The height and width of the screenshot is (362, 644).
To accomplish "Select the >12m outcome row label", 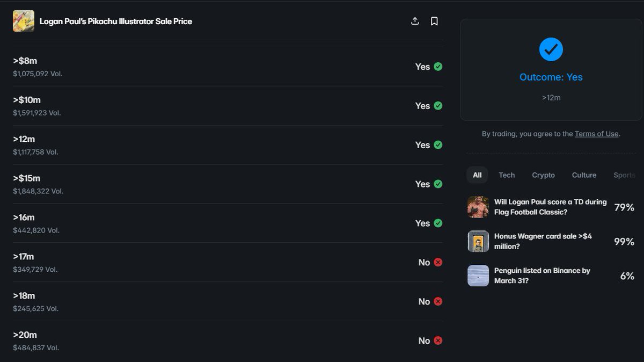I will tap(24, 139).
